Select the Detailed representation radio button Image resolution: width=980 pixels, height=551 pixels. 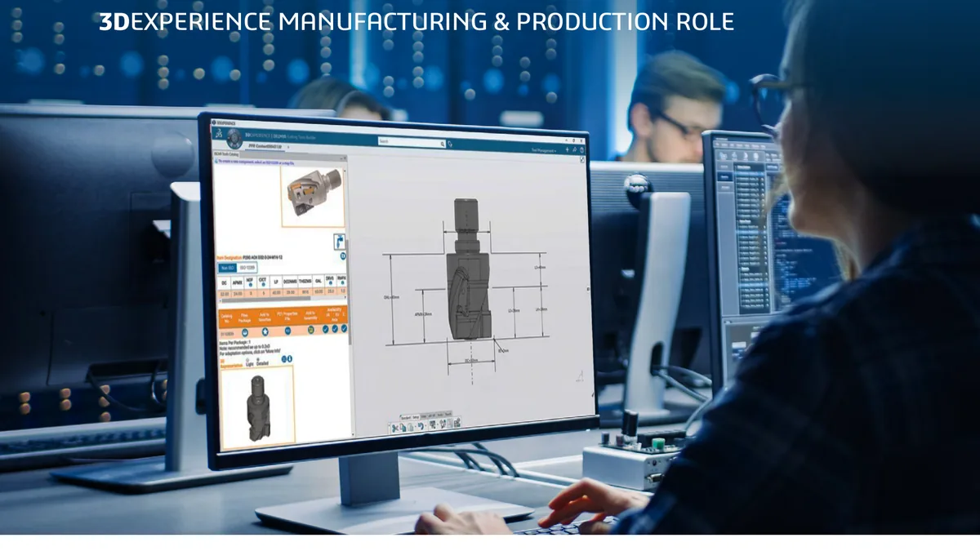coord(258,359)
